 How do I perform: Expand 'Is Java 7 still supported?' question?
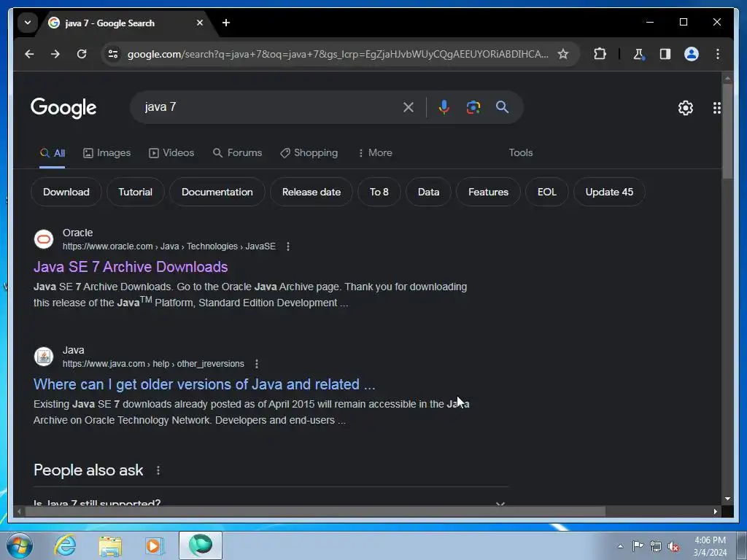(x=271, y=502)
